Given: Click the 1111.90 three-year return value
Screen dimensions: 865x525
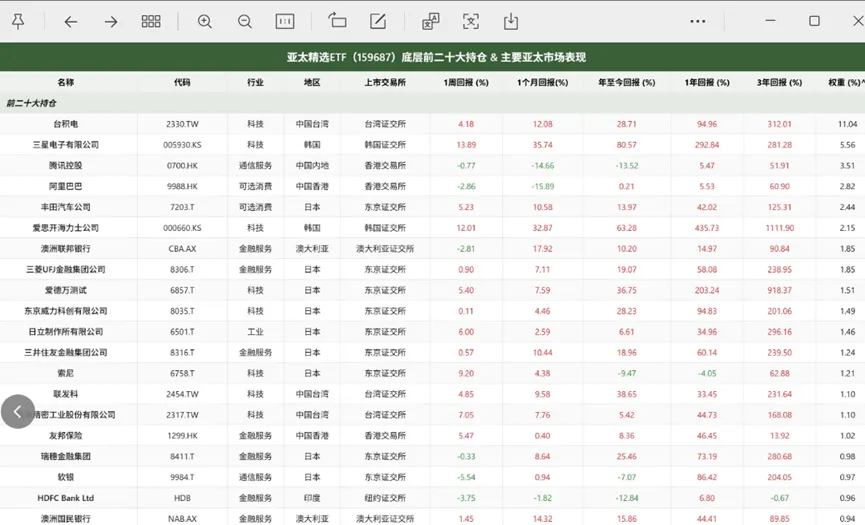Looking at the screenshot, I should click(779, 228).
